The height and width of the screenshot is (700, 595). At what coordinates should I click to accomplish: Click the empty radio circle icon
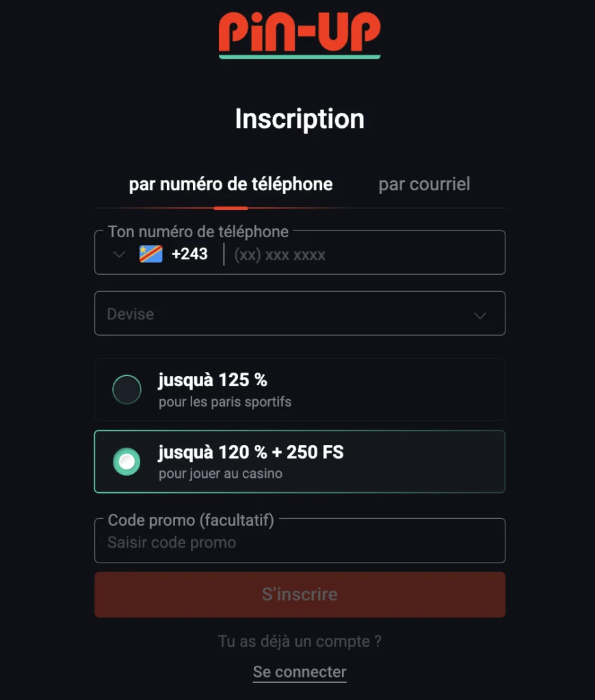coord(127,389)
